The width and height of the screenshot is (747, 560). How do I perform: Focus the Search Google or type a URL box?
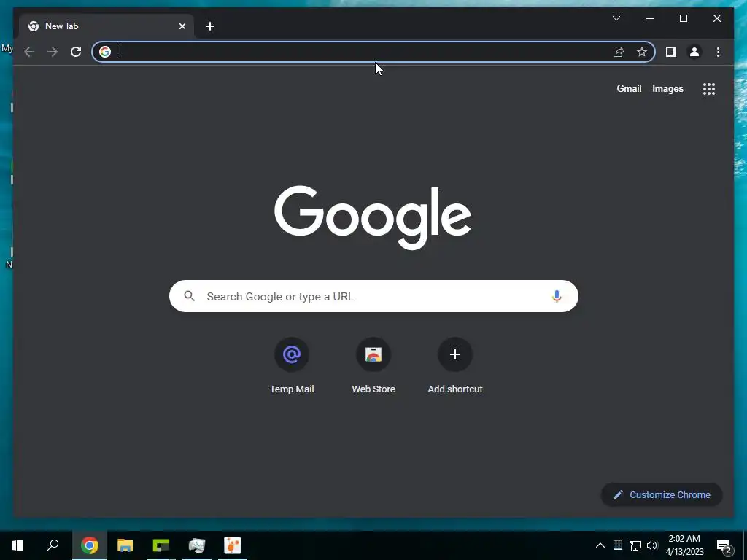[x=373, y=296]
